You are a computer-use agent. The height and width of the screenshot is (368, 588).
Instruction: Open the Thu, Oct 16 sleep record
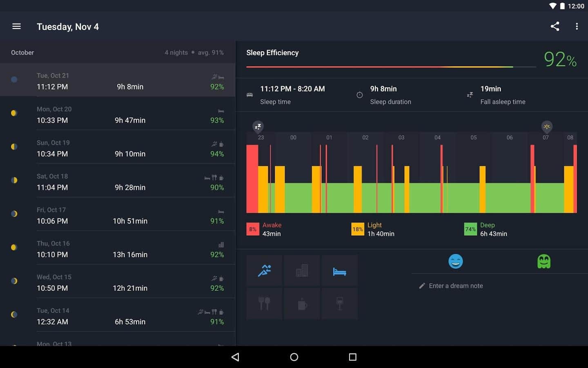(118, 249)
